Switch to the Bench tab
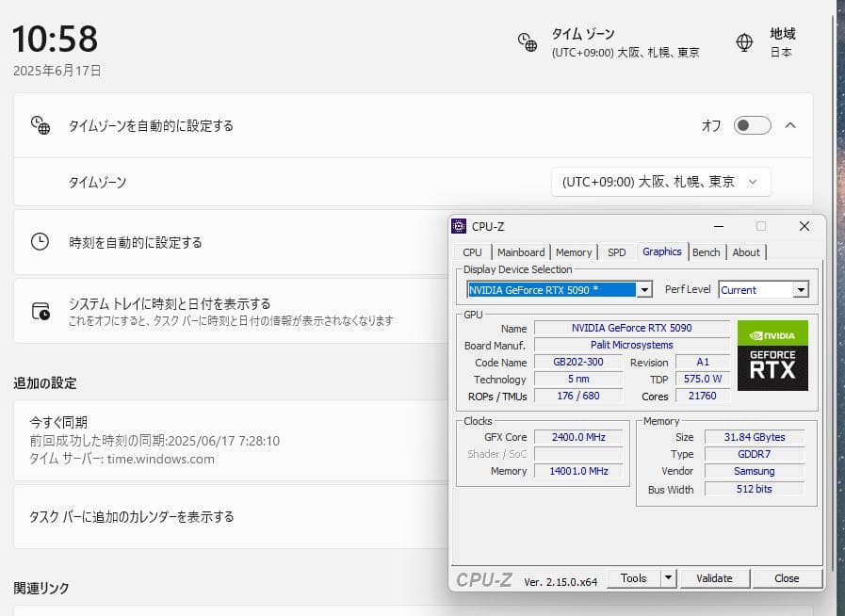 707,251
